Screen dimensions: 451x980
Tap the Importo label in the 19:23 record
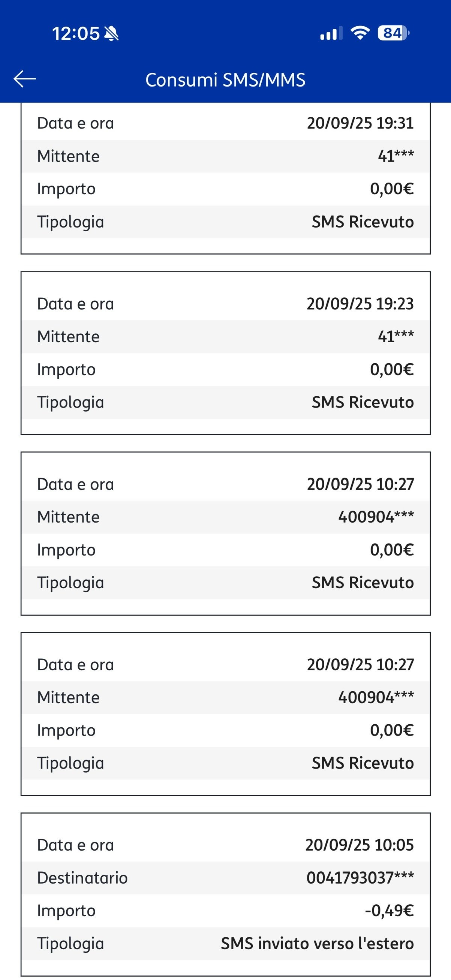tap(66, 369)
